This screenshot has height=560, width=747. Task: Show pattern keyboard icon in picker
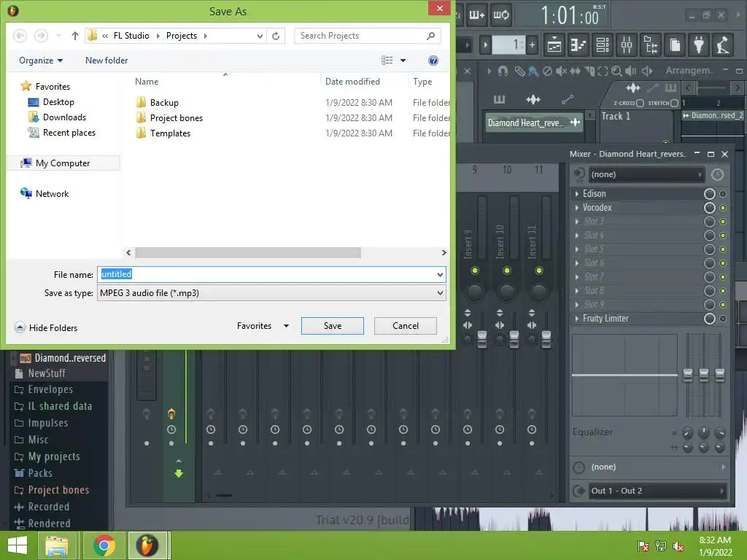coord(499,99)
